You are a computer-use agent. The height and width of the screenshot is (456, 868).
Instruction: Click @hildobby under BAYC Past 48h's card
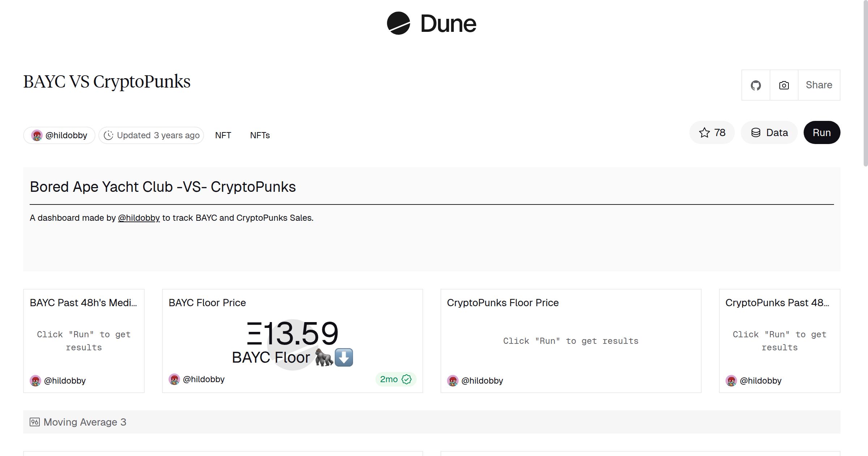[x=65, y=381]
